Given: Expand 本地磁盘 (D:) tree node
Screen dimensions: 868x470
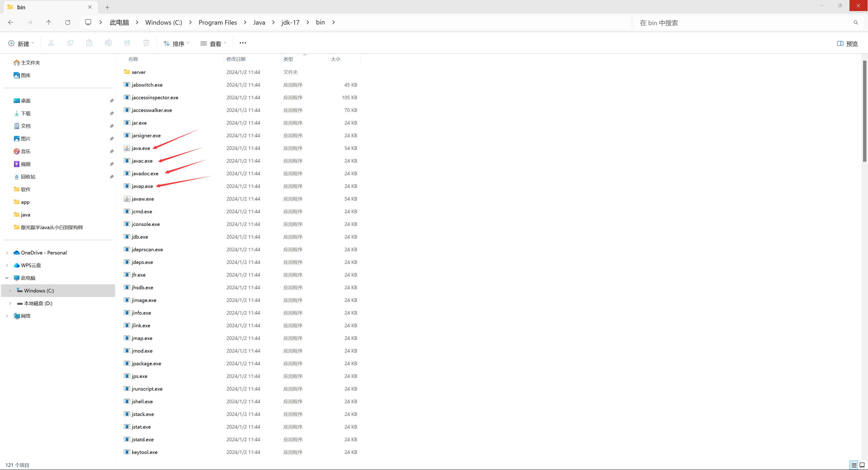Looking at the screenshot, I should point(10,304).
